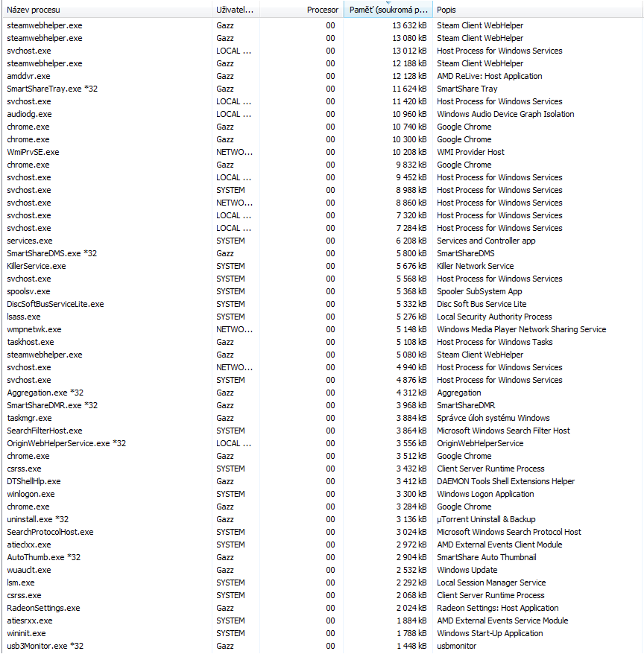Screen dimensions: 644x657
Task: Click the svchost.exe row using 9 452 kB
Action: coord(323,177)
